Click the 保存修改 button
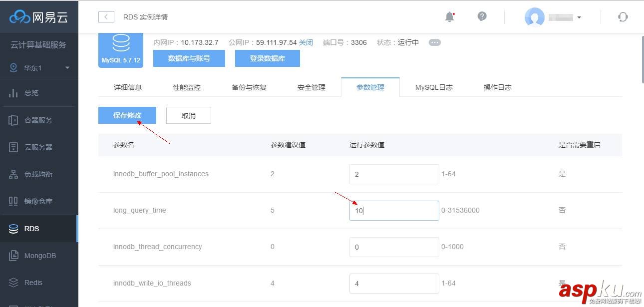 (x=127, y=115)
